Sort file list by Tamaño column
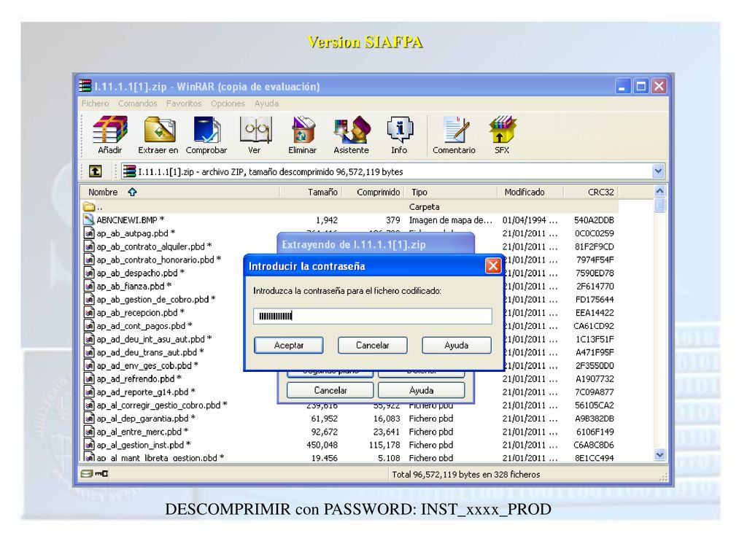This screenshot has height=560, width=747. click(x=311, y=192)
